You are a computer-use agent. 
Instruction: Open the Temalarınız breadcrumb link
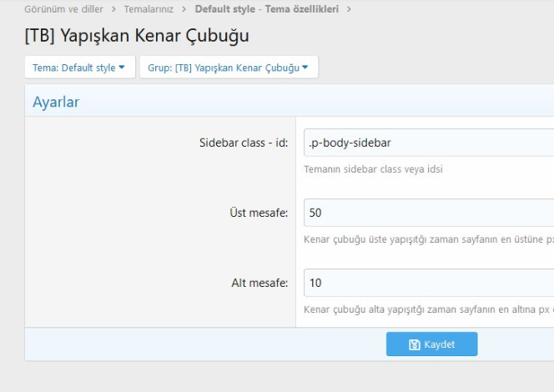point(149,9)
